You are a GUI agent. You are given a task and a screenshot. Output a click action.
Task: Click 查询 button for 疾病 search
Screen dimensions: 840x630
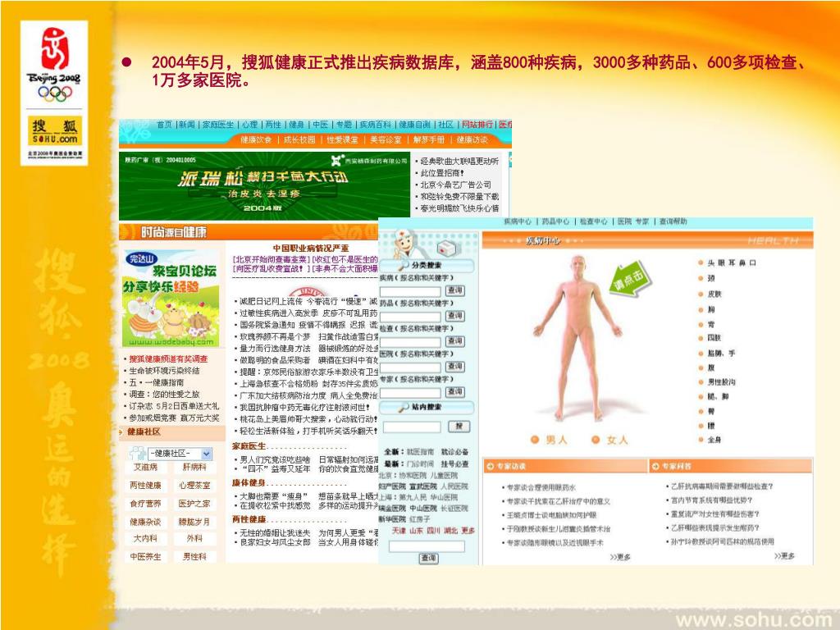pyautogui.click(x=455, y=290)
